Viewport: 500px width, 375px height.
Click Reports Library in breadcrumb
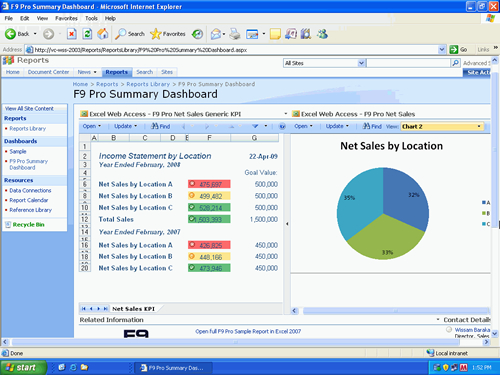pos(148,84)
